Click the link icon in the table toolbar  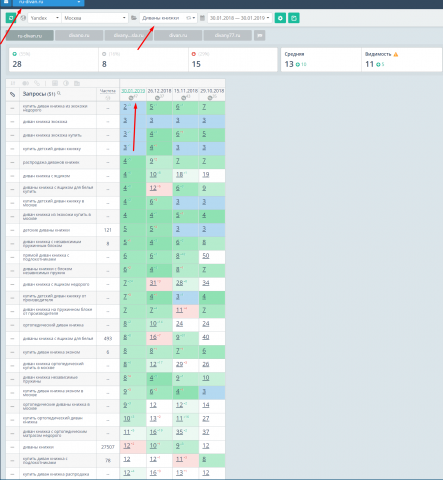point(37,83)
